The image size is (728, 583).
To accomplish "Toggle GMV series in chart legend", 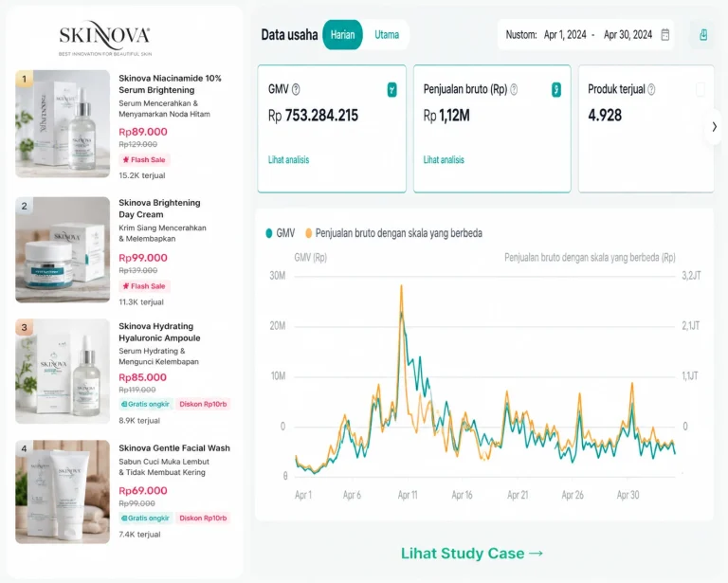I will (280, 233).
